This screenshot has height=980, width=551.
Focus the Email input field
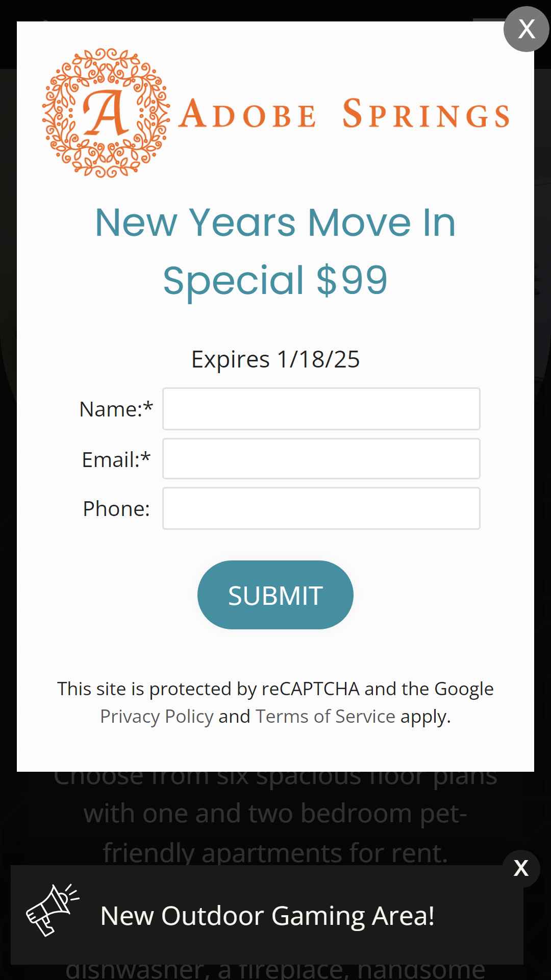pos(321,458)
